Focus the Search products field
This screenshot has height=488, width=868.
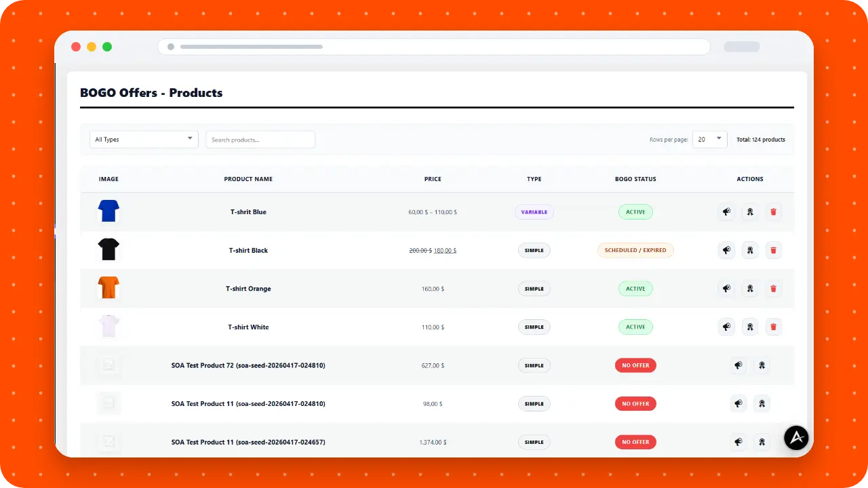pyautogui.click(x=260, y=140)
